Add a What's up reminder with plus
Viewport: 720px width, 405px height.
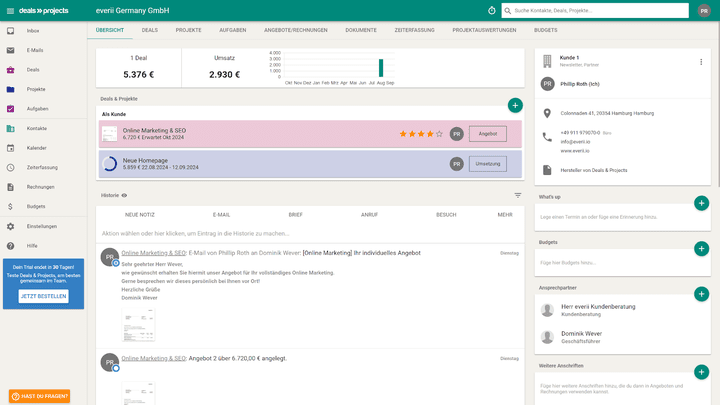[x=701, y=203]
